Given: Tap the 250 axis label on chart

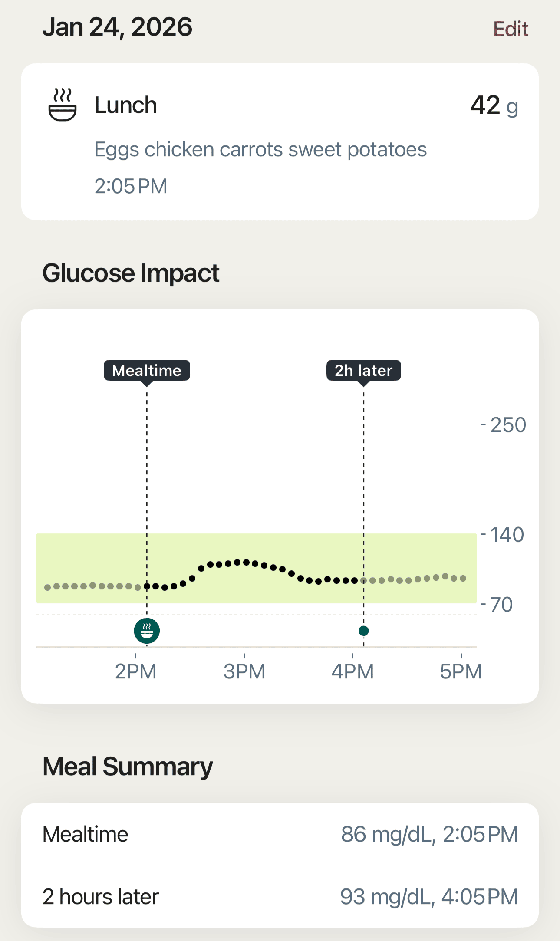Looking at the screenshot, I should point(507,425).
